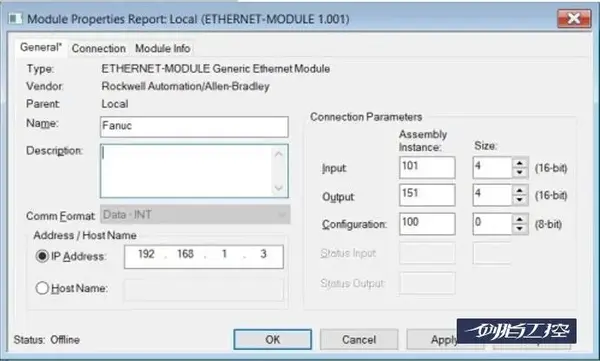The width and height of the screenshot is (600, 361).
Task: Click the last IP octet 3
Action: pyautogui.click(x=263, y=254)
